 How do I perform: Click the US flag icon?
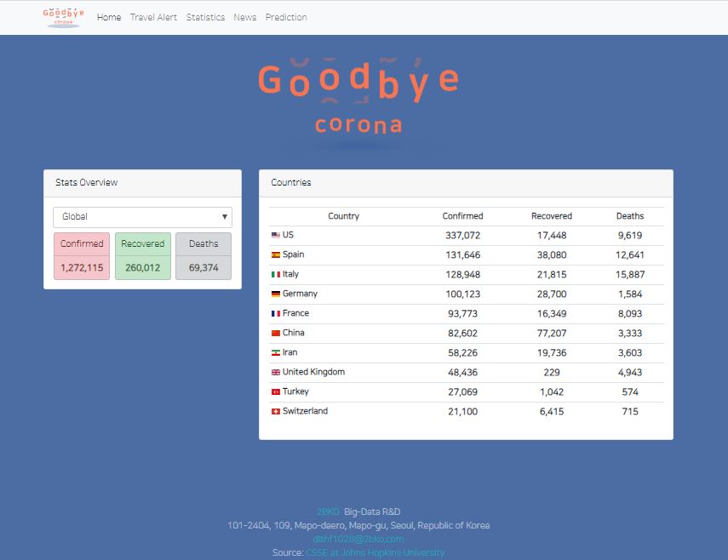275,235
